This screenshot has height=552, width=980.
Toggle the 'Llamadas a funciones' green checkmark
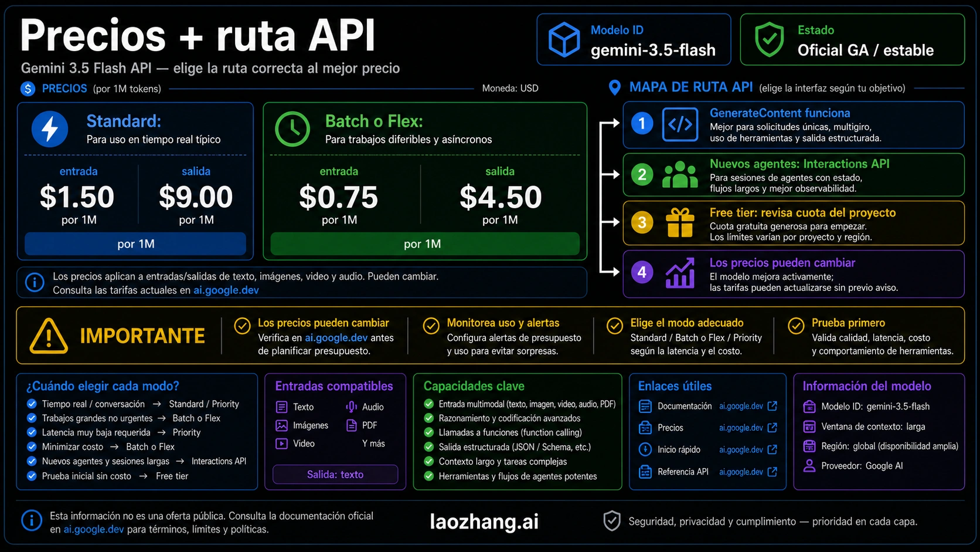coord(429,432)
